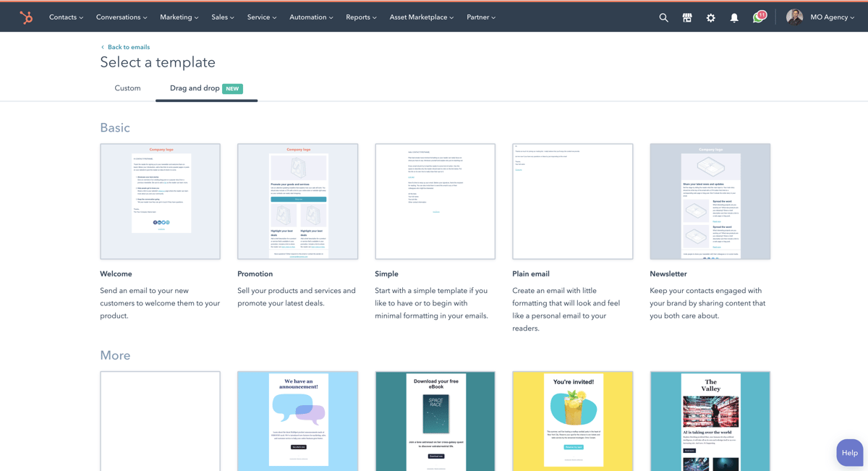The width and height of the screenshot is (868, 471).
Task: Switch to the Custom tab
Action: 127,88
